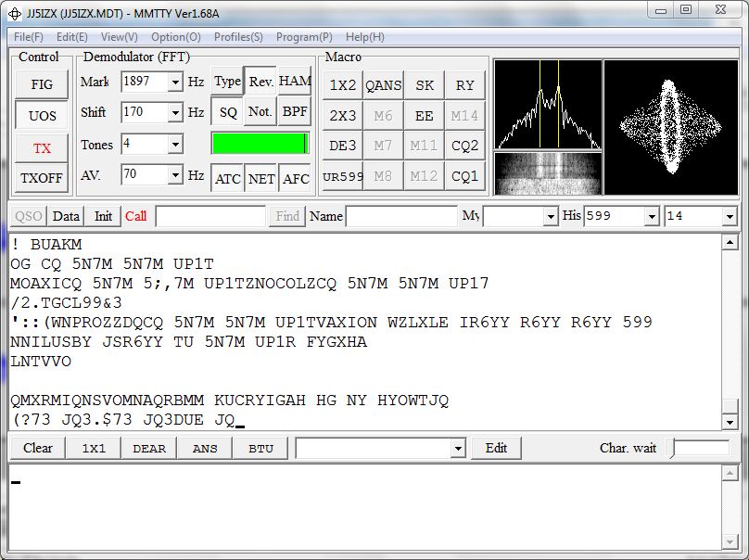Viewport: 749px width, 560px height.
Task: Open the band 14 dropdown
Action: (x=730, y=216)
